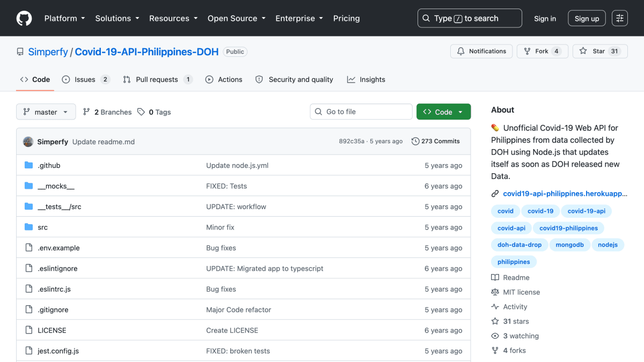Expand the Open Source menu

point(237,18)
